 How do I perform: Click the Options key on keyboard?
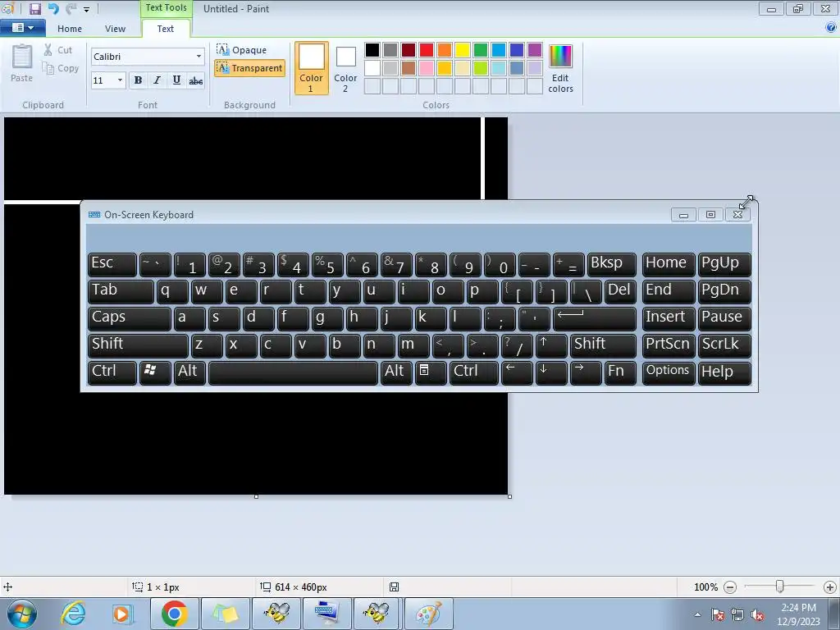(x=668, y=372)
